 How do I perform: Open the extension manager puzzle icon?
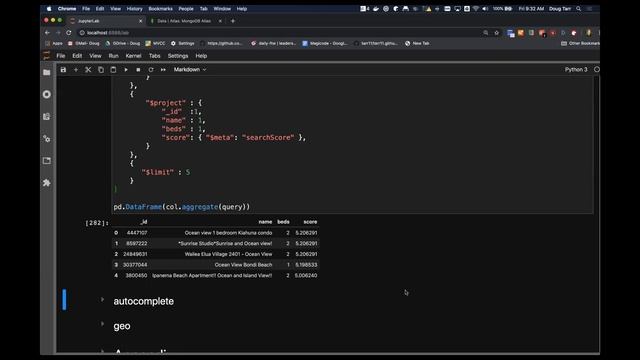(x=47, y=183)
